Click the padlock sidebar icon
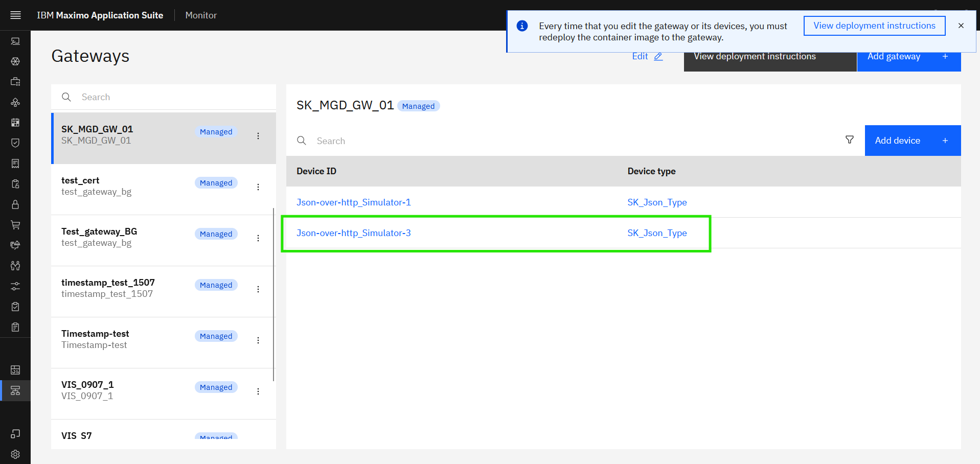Image resolution: width=980 pixels, height=464 pixels. 15,204
